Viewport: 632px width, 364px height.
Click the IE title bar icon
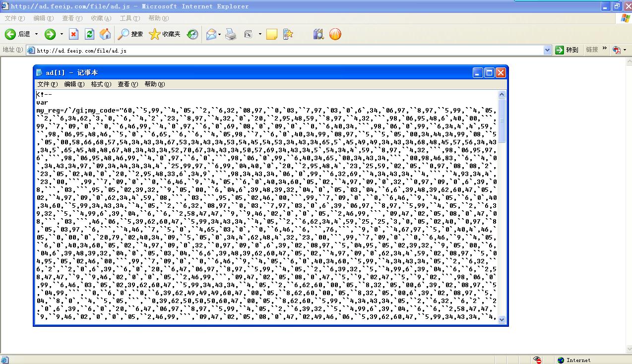tap(5, 6)
